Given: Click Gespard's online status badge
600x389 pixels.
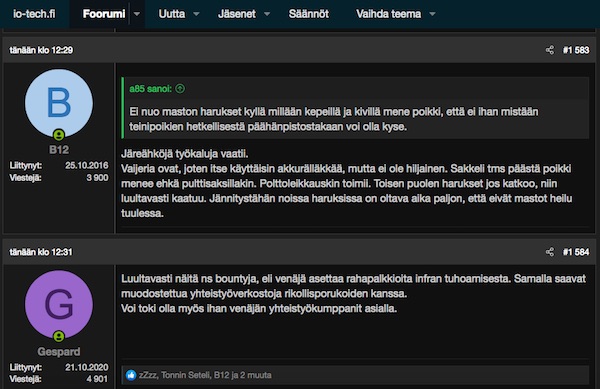Looking at the screenshot, I should pos(59,336).
